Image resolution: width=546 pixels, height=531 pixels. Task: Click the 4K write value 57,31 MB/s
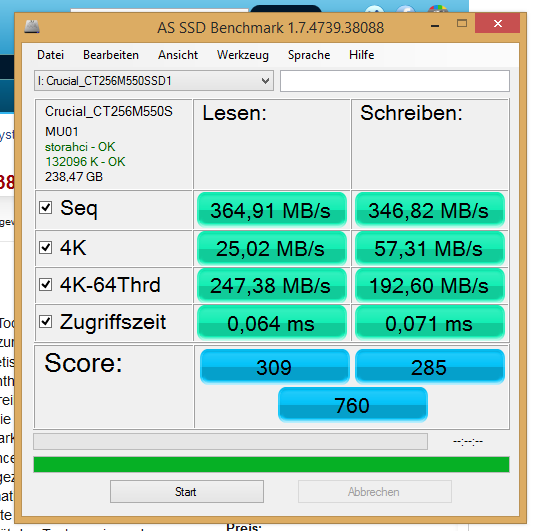pos(430,248)
